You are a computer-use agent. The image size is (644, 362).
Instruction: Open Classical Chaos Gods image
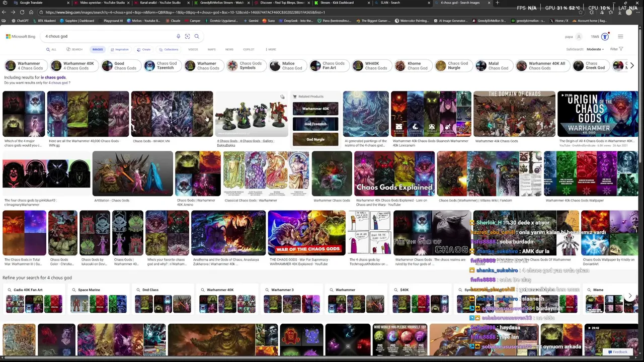266,173
